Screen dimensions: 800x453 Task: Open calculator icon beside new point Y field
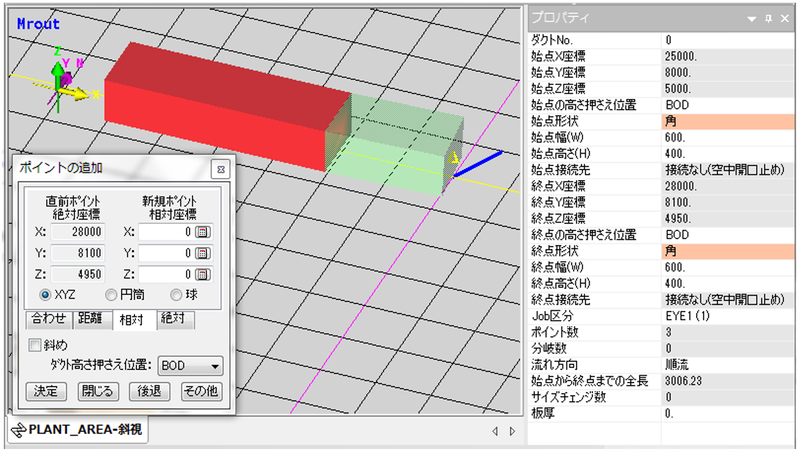pyautogui.click(x=202, y=253)
